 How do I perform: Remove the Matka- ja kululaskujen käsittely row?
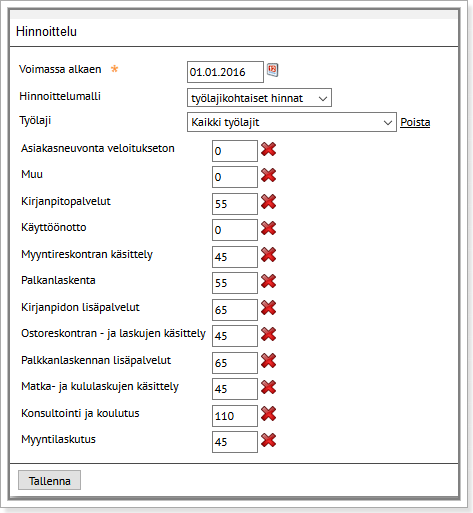[x=268, y=387]
